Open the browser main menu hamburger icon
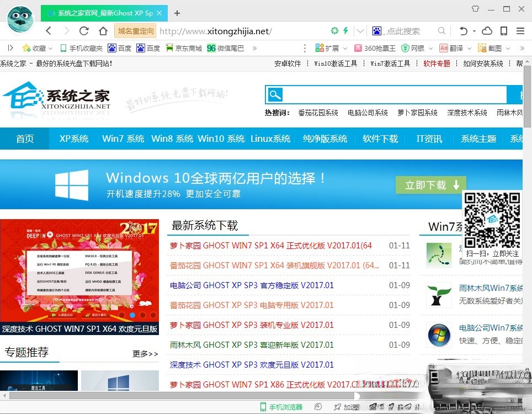Viewport: 532px width, 414px height. (520, 31)
